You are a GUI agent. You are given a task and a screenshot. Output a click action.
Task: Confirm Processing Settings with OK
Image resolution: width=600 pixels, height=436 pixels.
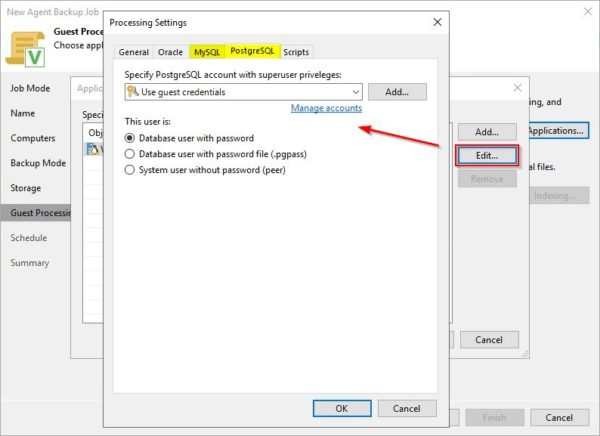(342, 408)
